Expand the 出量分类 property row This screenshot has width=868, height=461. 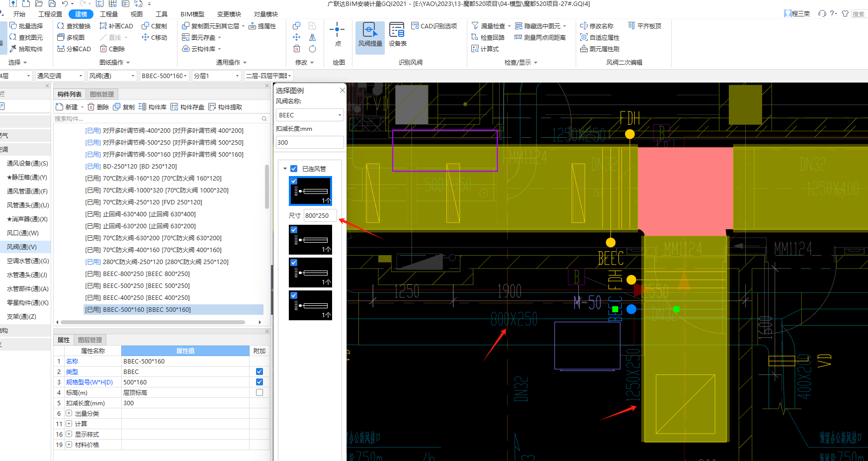69,413
